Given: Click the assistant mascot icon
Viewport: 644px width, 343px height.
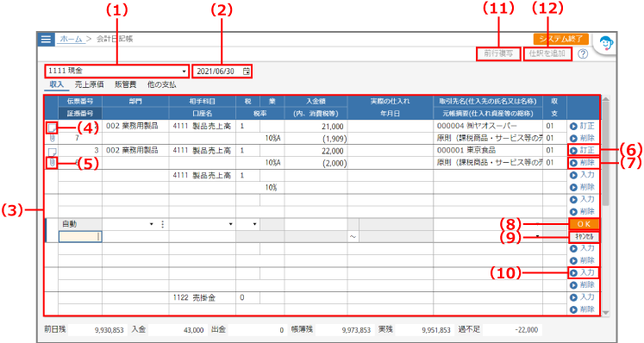Looking at the screenshot, I should click(606, 43).
